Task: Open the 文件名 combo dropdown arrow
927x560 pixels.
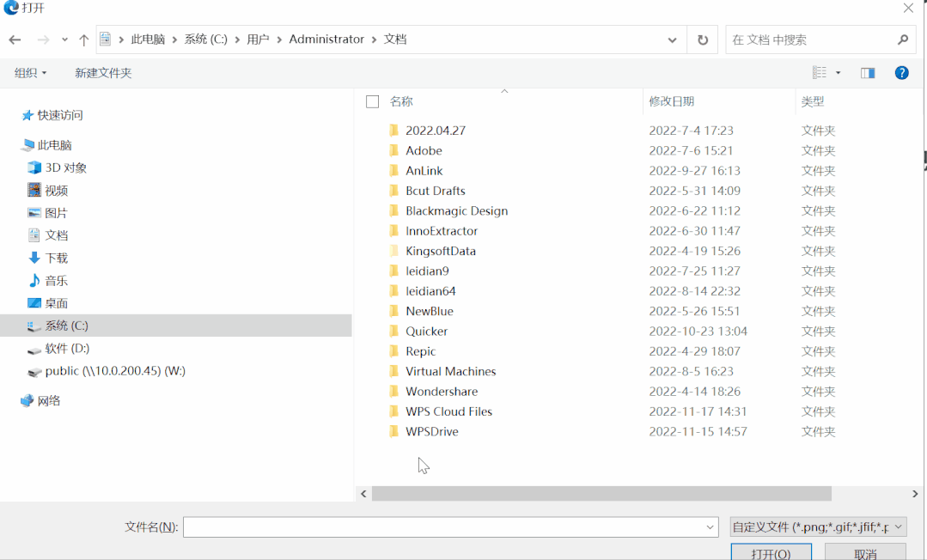Action: [x=710, y=527]
